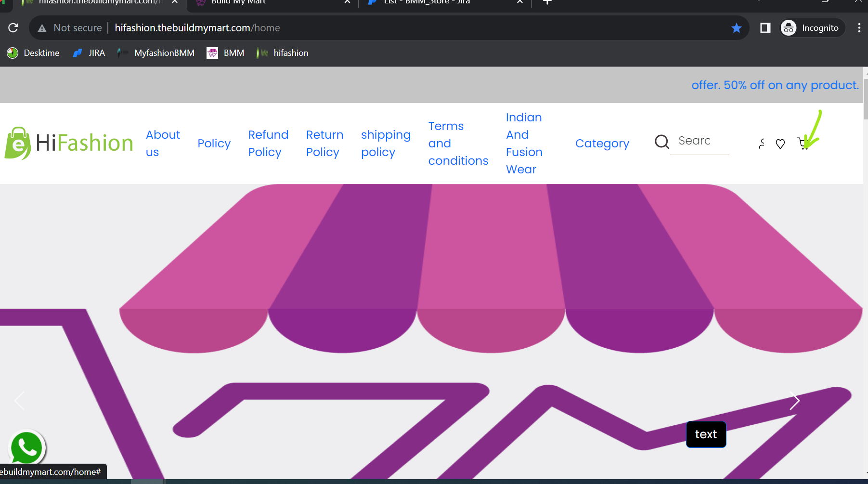Viewport: 868px width, 484px height.
Task: Click the 50% off offer banner text
Action: [775, 85]
